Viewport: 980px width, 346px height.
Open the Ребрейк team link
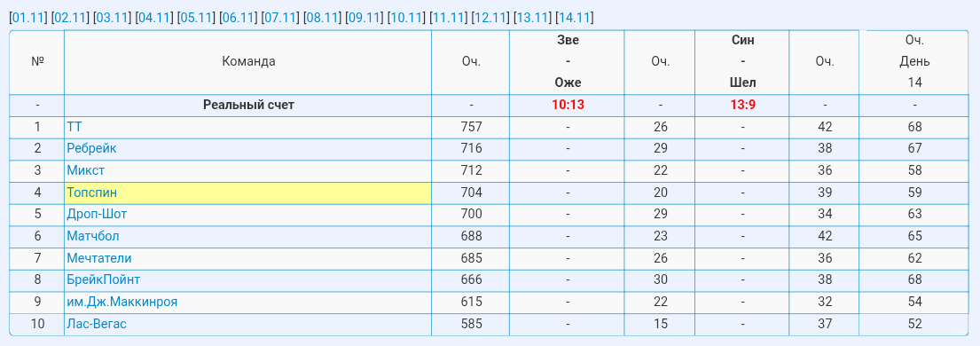tap(91, 149)
